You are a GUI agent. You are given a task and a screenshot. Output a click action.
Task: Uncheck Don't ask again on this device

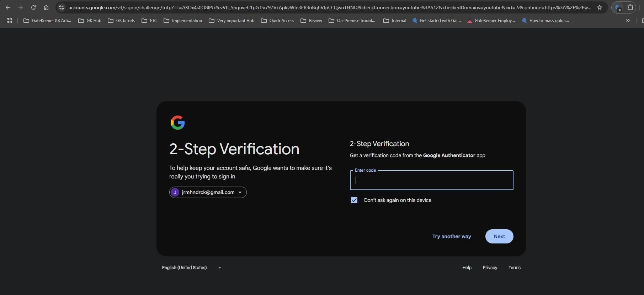(x=354, y=200)
